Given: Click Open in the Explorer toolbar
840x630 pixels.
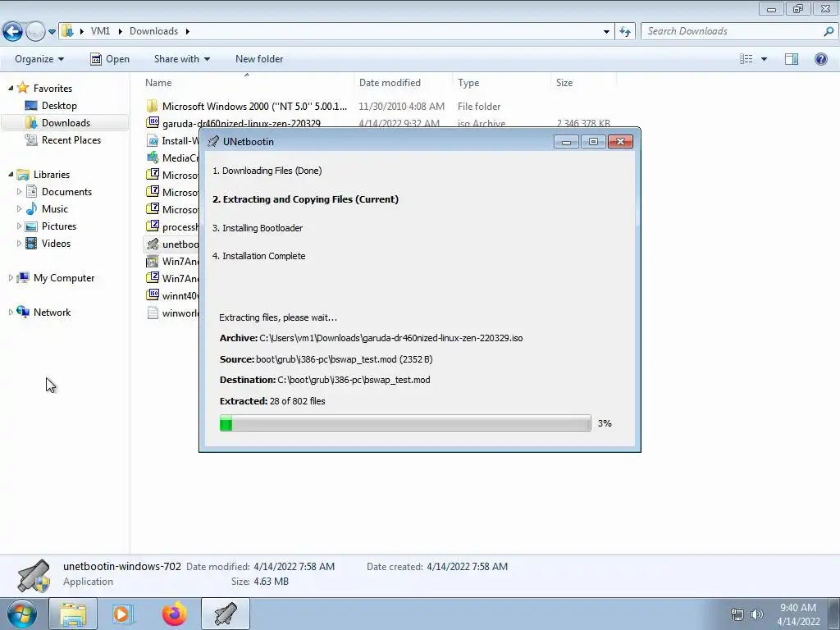Looking at the screenshot, I should (x=110, y=59).
